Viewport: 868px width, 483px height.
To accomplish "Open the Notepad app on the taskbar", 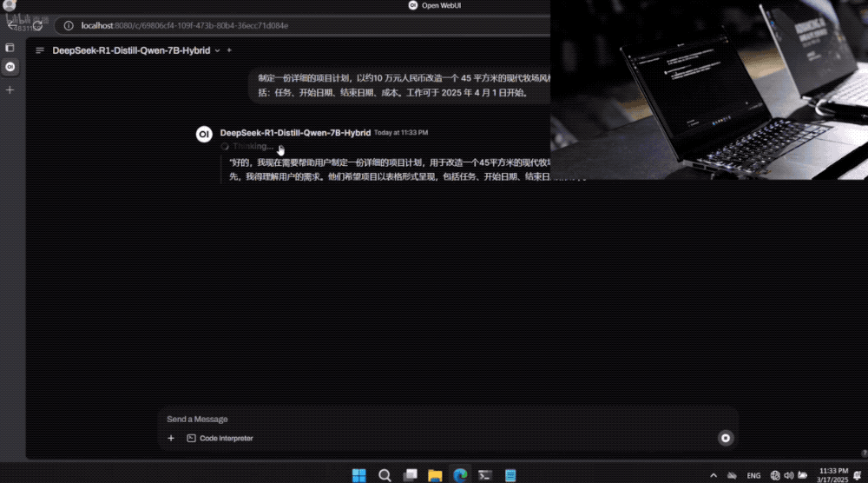I will (x=510, y=475).
